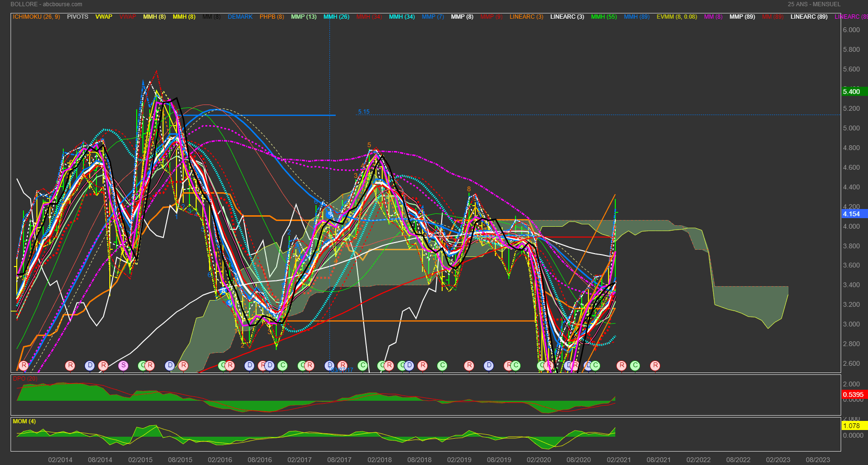
Task: Click the pink S event marker
Action: click(123, 365)
